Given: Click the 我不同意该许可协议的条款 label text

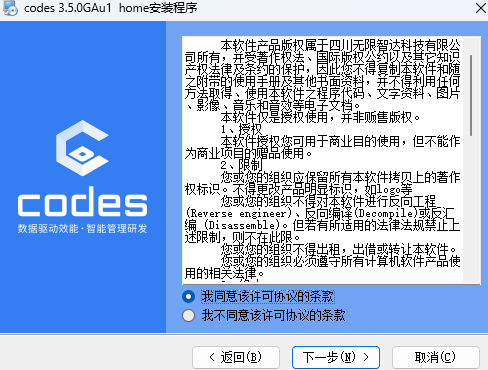Looking at the screenshot, I should tap(273, 315).
